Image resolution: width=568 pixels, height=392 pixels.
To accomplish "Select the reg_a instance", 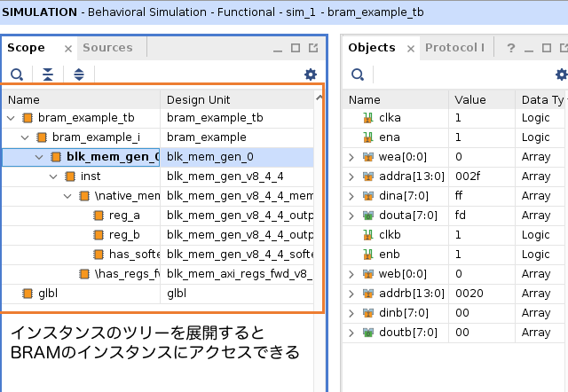I will (123, 216).
